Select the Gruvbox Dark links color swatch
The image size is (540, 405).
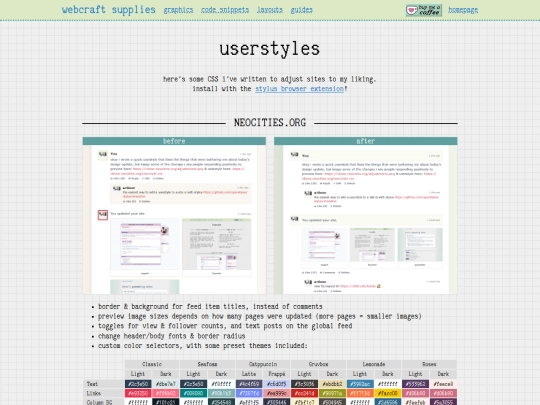(332, 393)
